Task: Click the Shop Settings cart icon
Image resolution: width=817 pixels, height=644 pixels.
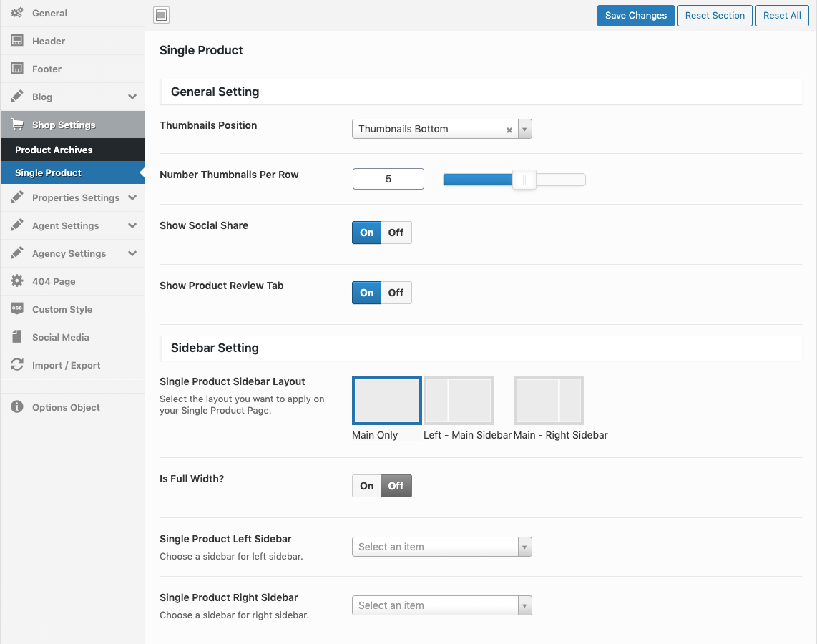Action: (17, 125)
